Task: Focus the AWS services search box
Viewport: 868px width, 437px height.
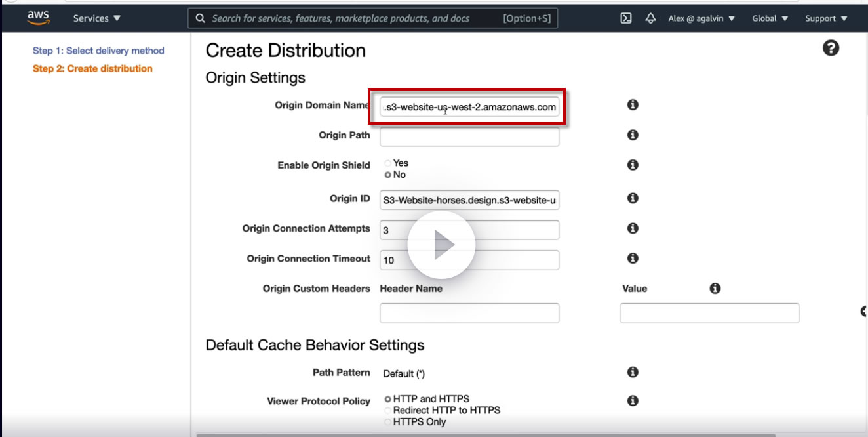Action: coord(373,18)
